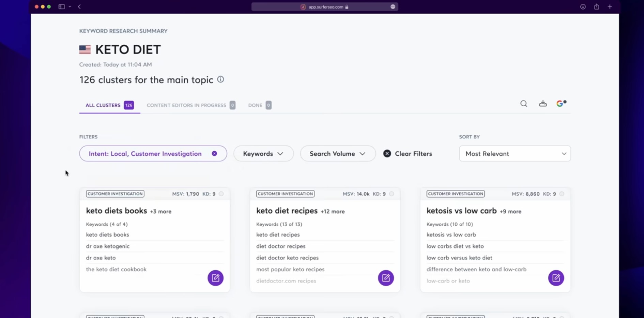Select the keto diets books cluster radio
This screenshot has width=644, height=318.
tap(221, 194)
